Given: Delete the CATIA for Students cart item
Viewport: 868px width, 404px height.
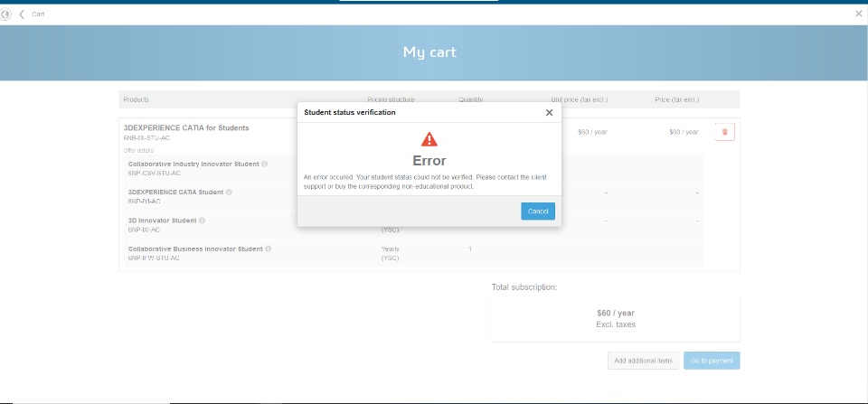Looking at the screenshot, I should (724, 132).
